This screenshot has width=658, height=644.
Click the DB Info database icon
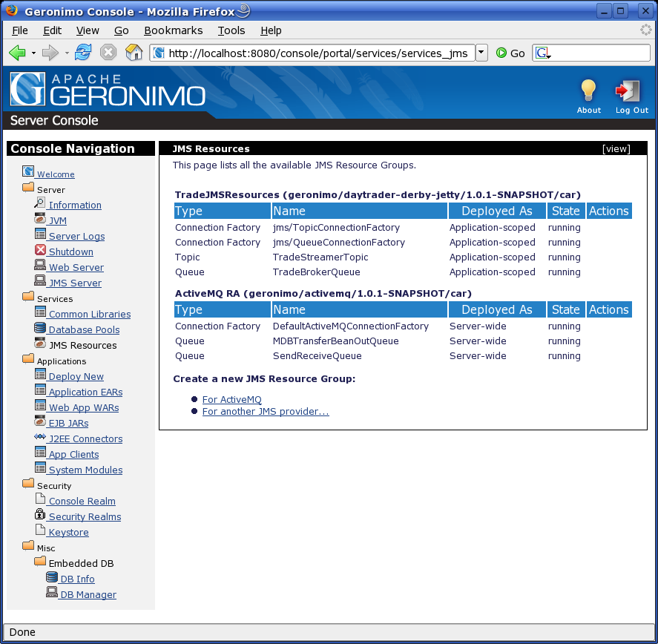[x=52, y=576]
